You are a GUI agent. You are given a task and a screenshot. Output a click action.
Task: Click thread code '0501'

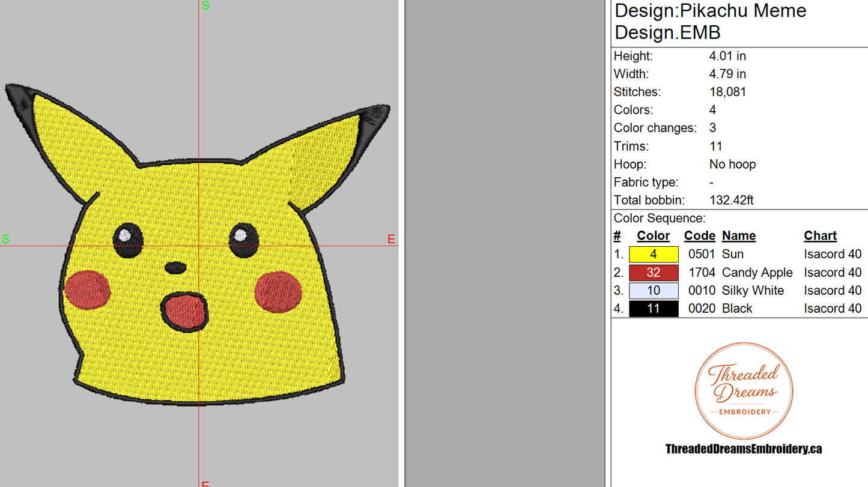tap(702, 255)
